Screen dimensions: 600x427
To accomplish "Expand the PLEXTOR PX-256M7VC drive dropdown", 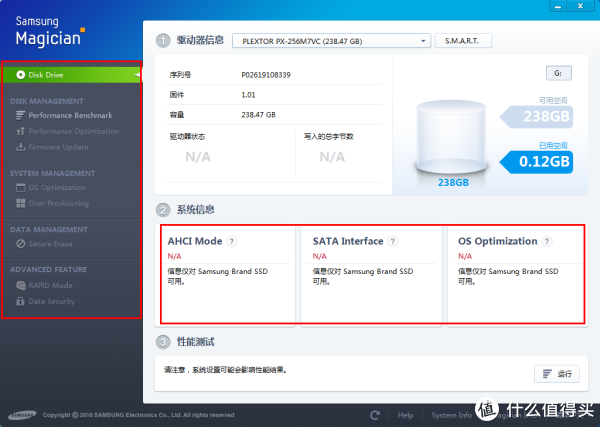I will pyautogui.click(x=331, y=41).
